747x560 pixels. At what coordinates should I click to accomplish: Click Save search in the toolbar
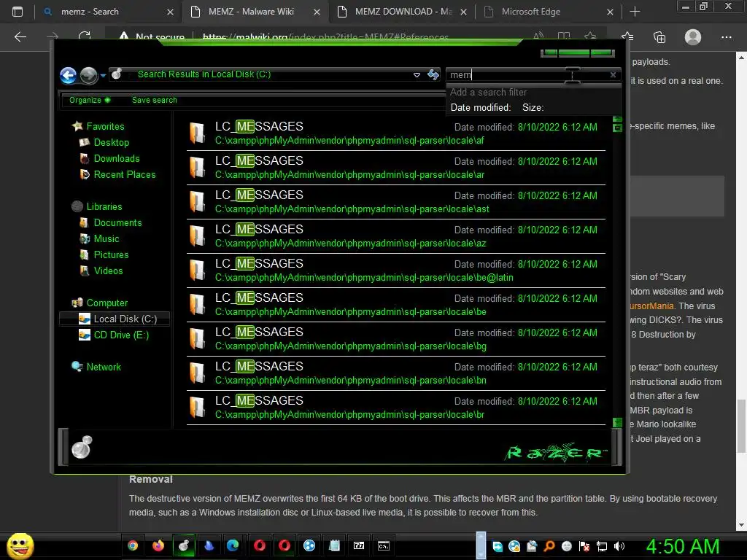[155, 100]
